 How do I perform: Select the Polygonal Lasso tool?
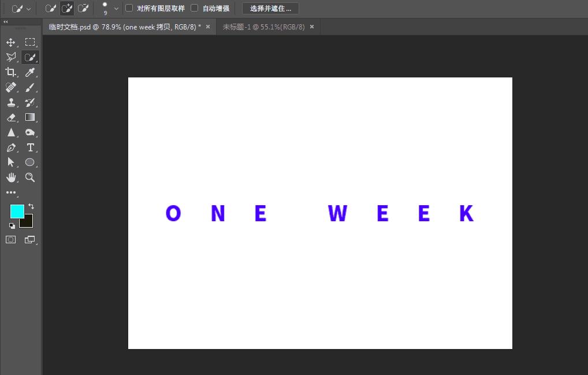coord(11,57)
